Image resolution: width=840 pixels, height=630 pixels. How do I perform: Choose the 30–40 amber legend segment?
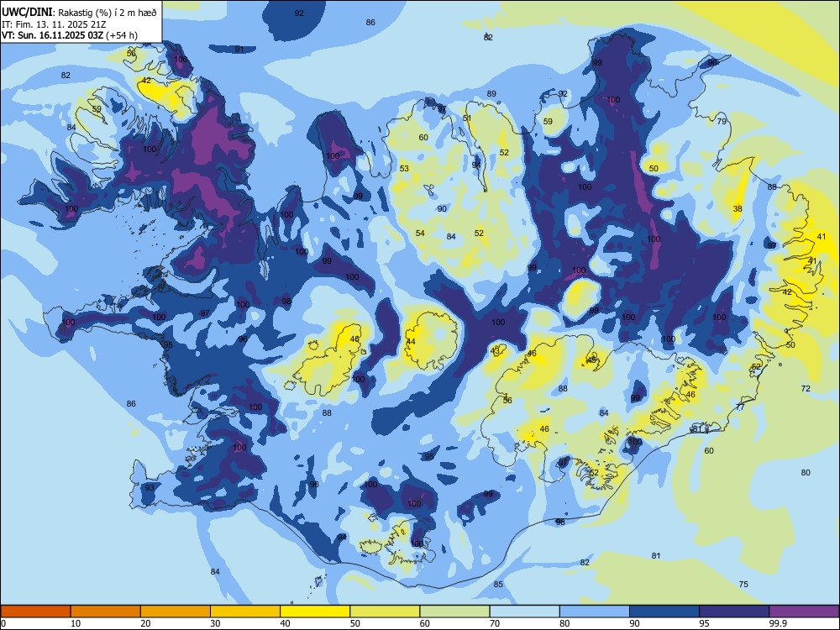click(245, 612)
